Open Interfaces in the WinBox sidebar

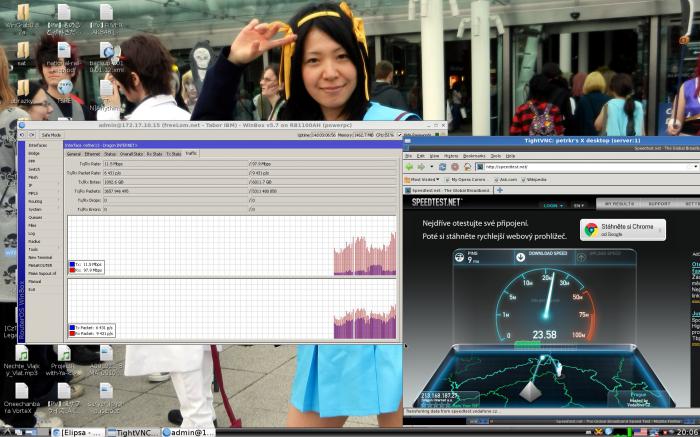[38, 146]
